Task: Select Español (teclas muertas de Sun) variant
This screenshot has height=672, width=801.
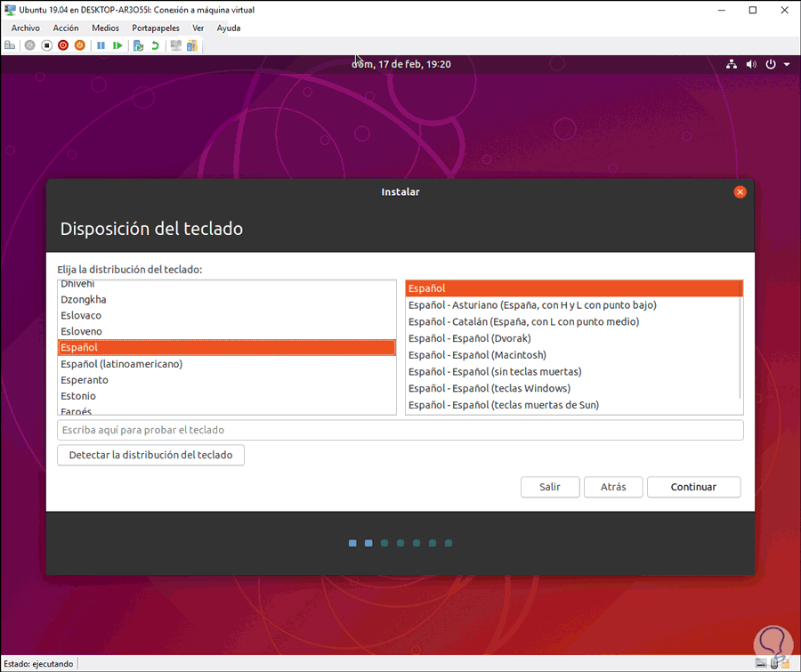Action: coord(572,405)
